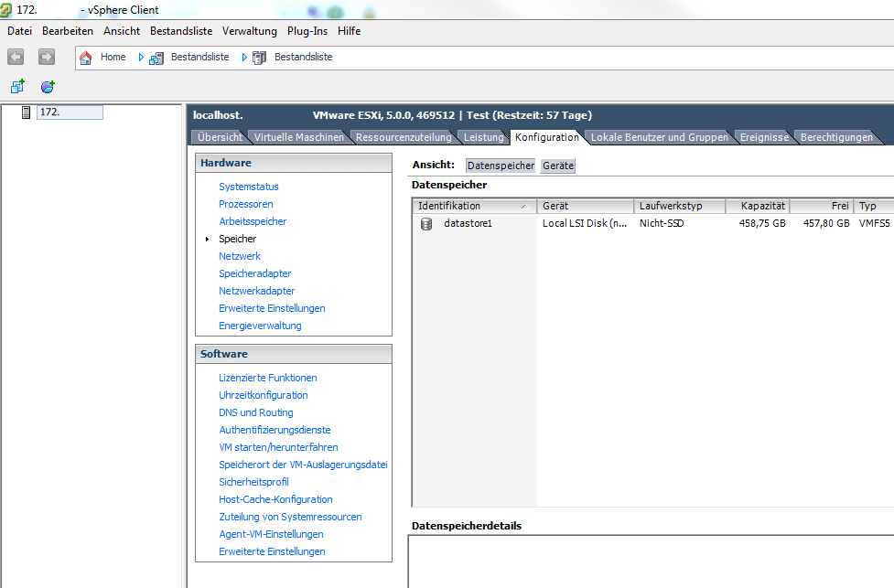The image size is (894, 588).
Task: Click the second Bestandsliste breadcrumb icon
Action: 260,58
